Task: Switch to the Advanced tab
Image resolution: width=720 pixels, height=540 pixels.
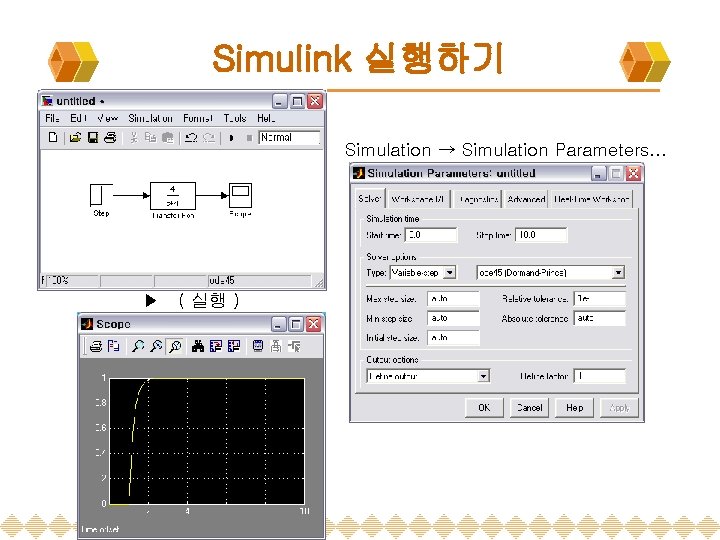Action: 526,199
